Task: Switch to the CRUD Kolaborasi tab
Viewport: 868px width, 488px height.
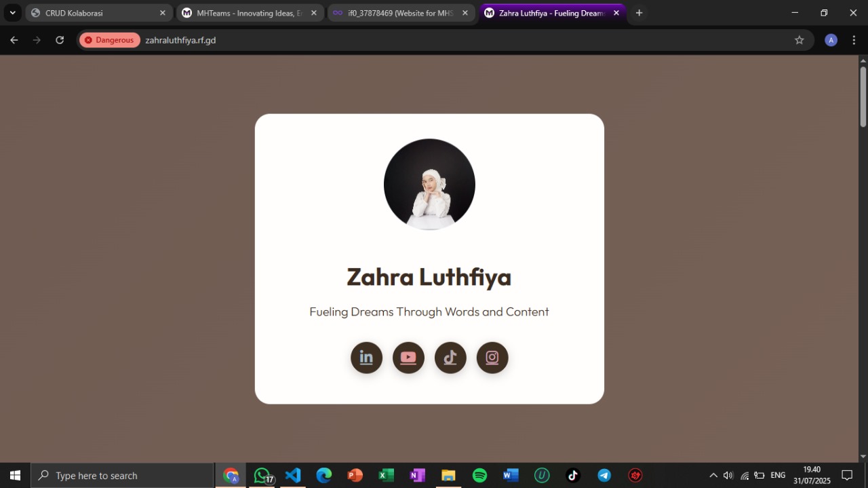Action: coord(95,12)
